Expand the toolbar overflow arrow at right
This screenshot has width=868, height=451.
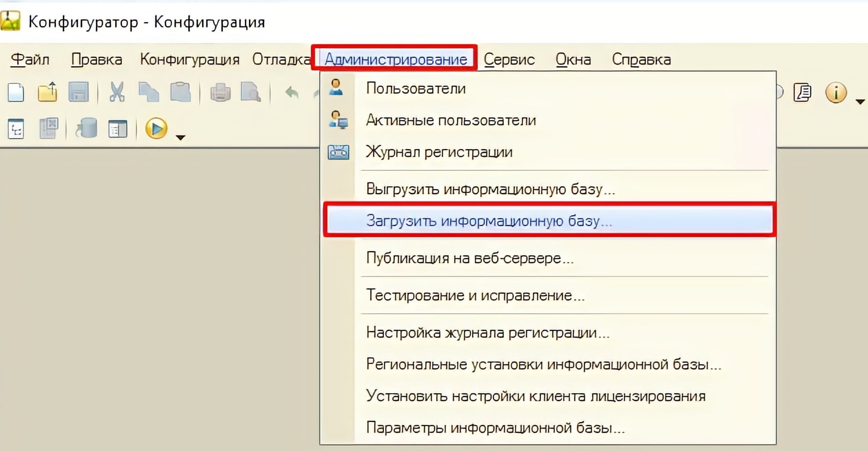click(860, 102)
